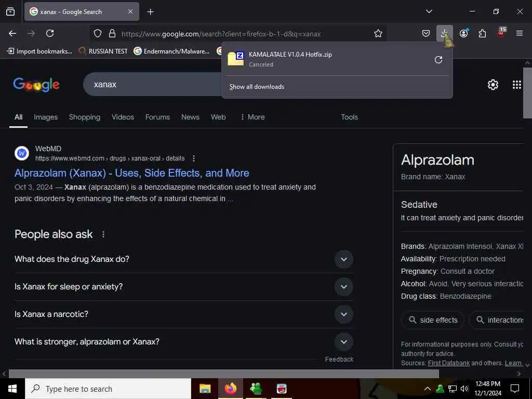The image size is (532, 399).
Task: Switch to Shopping results tab
Action: coord(85,117)
